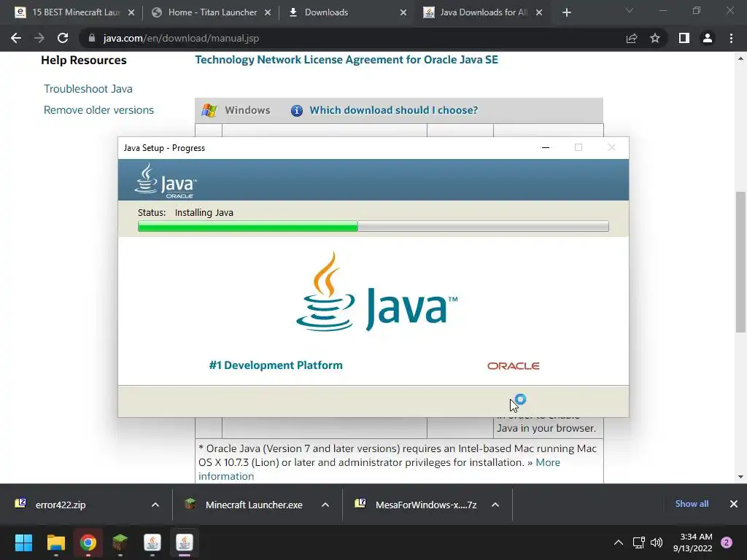747x560 pixels.
Task: Click the blue info icon near Windows
Action: tap(296, 111)
